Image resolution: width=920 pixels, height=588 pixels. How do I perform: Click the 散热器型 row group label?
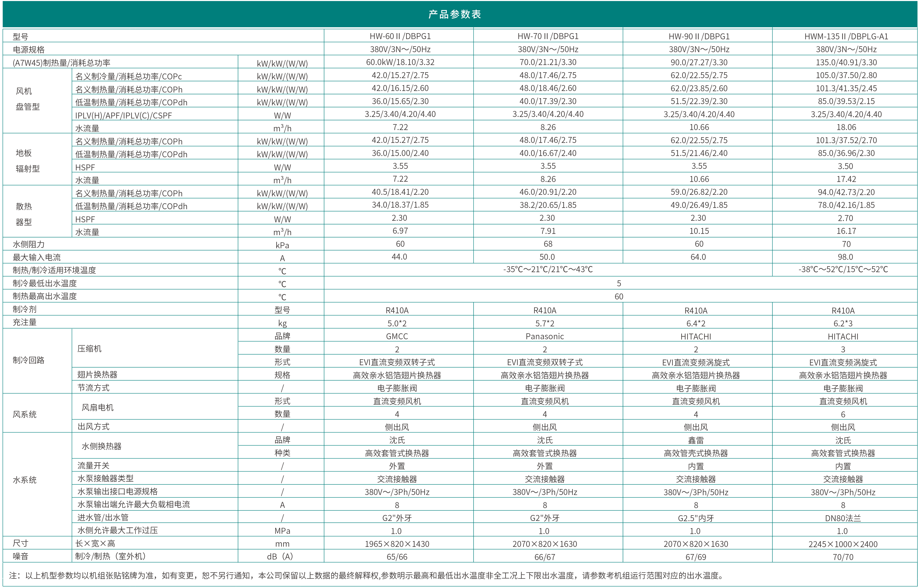24,214
